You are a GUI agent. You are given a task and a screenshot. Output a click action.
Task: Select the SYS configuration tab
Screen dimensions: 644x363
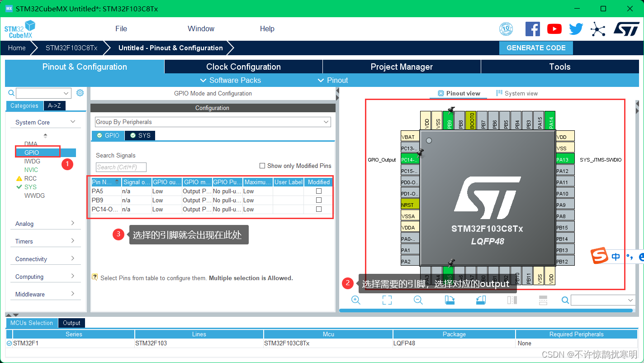pos(140,135)
